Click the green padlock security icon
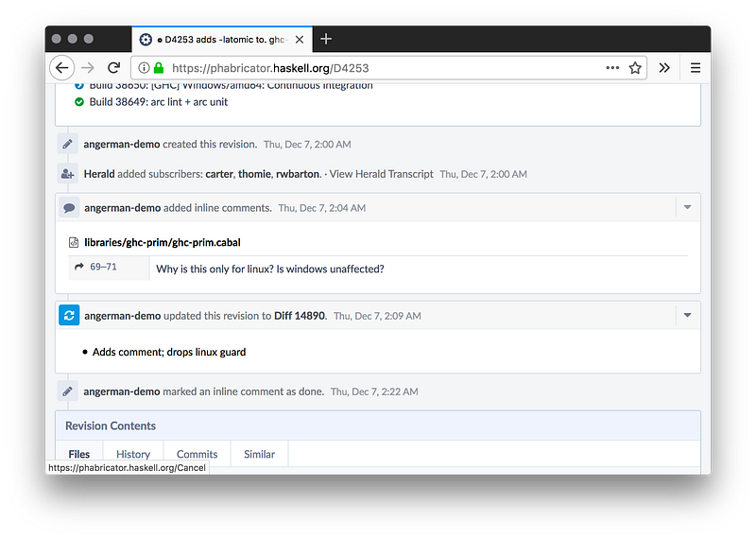The width and height of the screenshot is (756, 539). [x=159, y=68]
